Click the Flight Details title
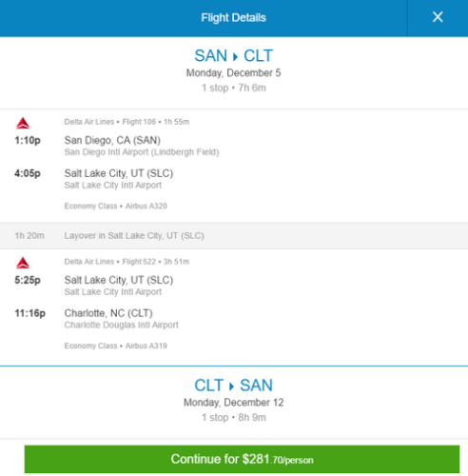This screenshot has height=476, width=468. tap(233, 18)
